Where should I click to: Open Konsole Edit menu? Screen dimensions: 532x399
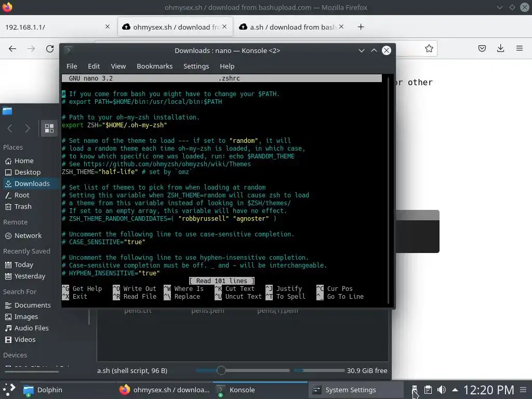94,66
